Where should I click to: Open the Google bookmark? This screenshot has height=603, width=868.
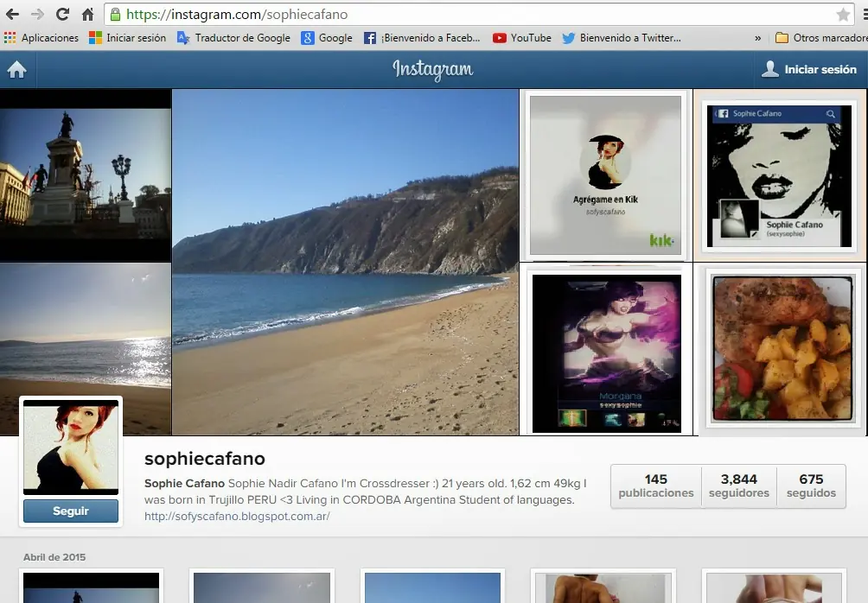(327, 38)
